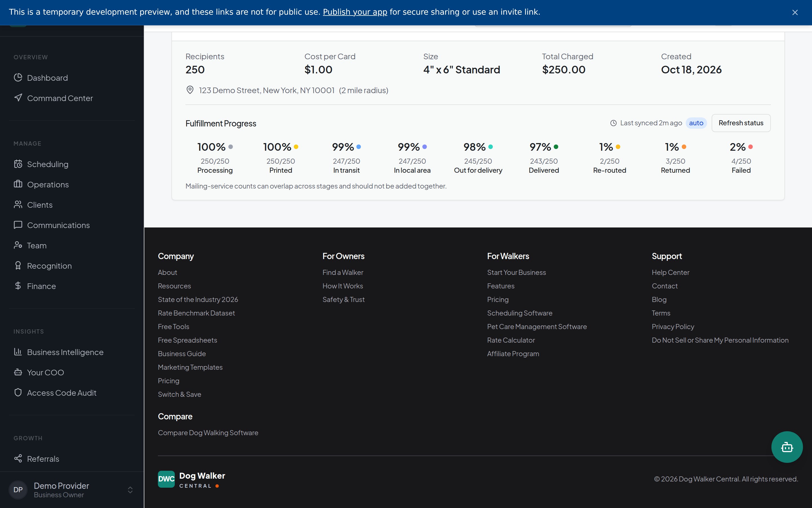Click the Refresh status button

(741, 123)
